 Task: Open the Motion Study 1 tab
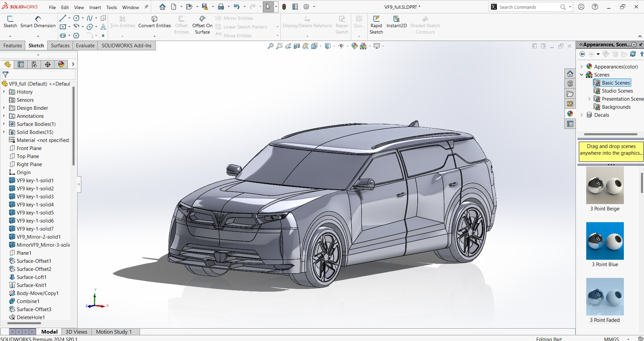point(114,332)
